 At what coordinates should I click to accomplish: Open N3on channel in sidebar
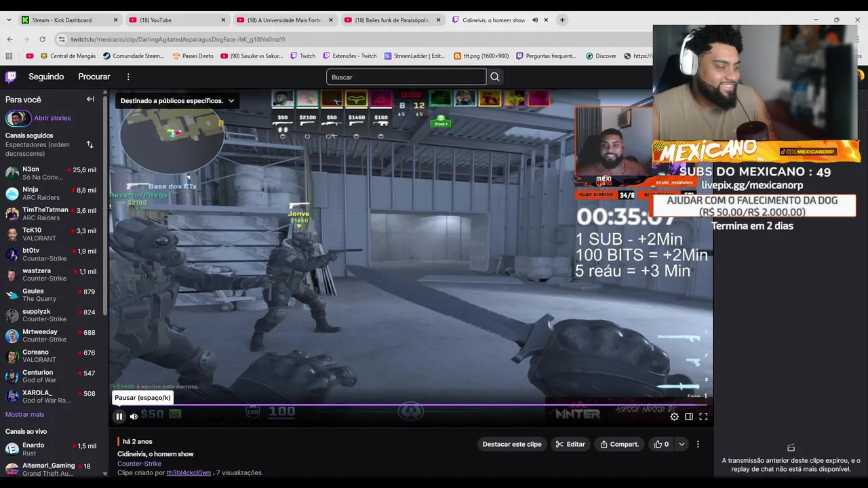51,173
